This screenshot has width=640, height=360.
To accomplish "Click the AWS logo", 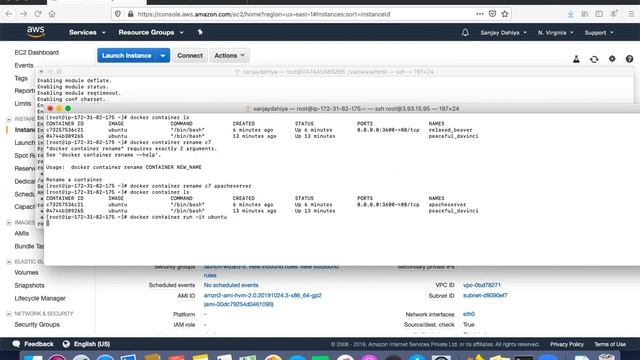I will point(36,32).
